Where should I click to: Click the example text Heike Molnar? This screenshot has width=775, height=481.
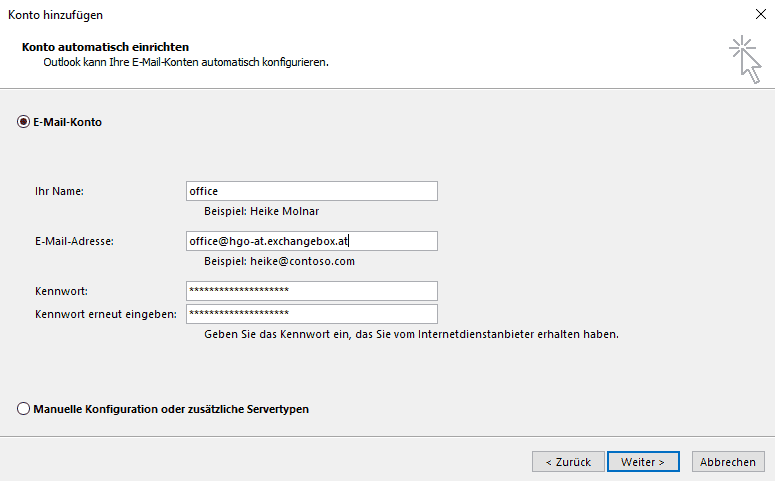click(x=261, y=212)
